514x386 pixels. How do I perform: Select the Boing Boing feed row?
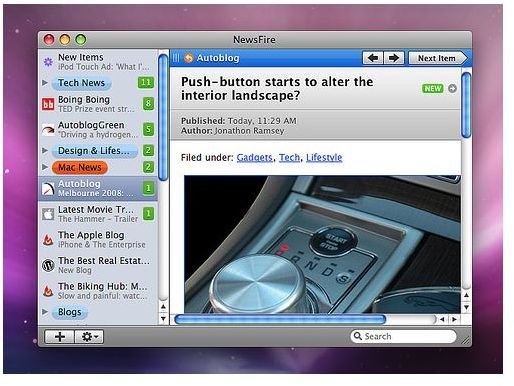click(x=98, y=104)
